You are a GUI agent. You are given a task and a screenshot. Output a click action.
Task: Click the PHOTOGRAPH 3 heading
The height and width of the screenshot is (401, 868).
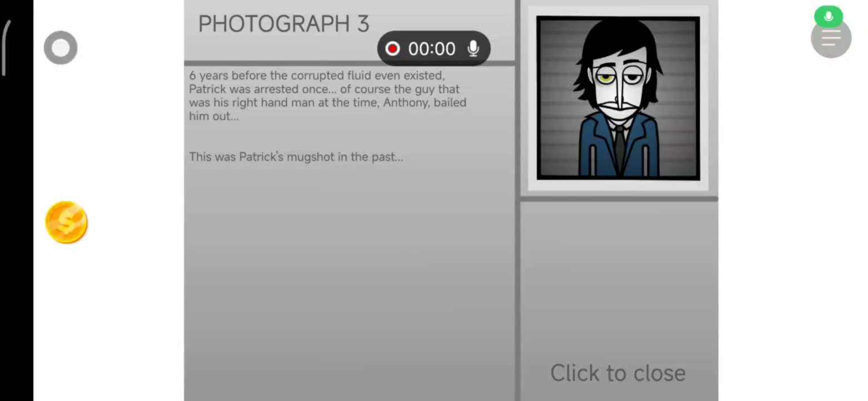click(283, 24)
